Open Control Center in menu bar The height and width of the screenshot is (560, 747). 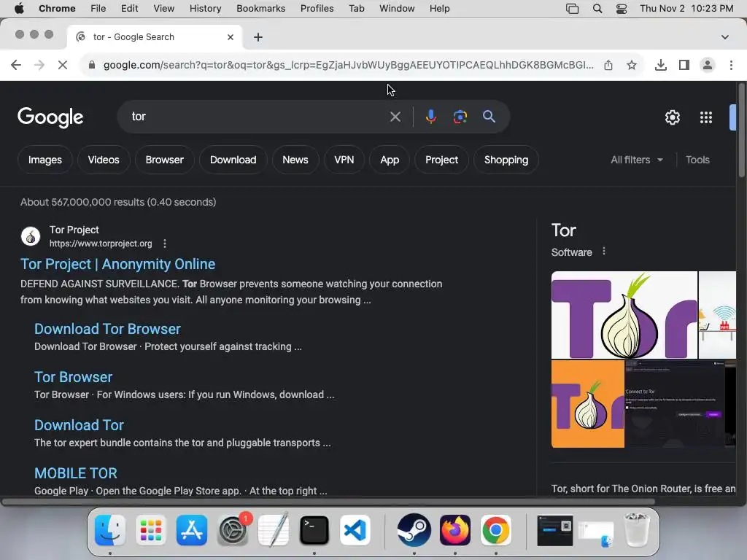622,9
